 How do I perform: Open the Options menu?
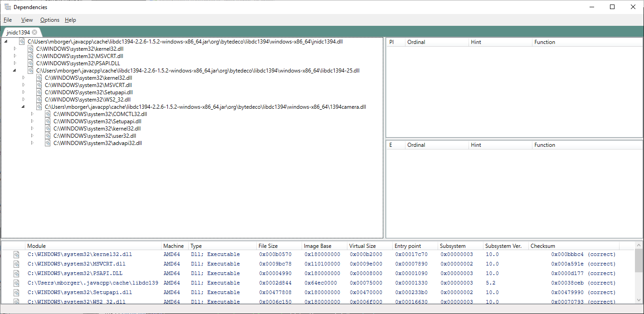[49, 20]
